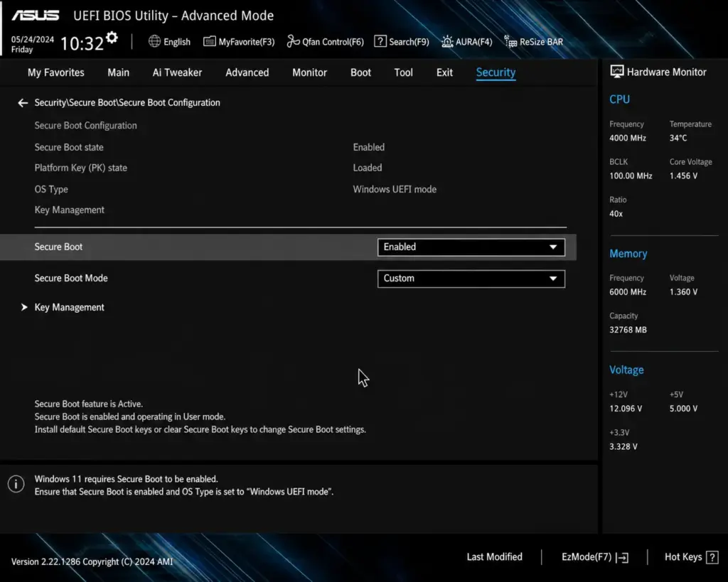Expand Key Management submenu

[69, 307]
